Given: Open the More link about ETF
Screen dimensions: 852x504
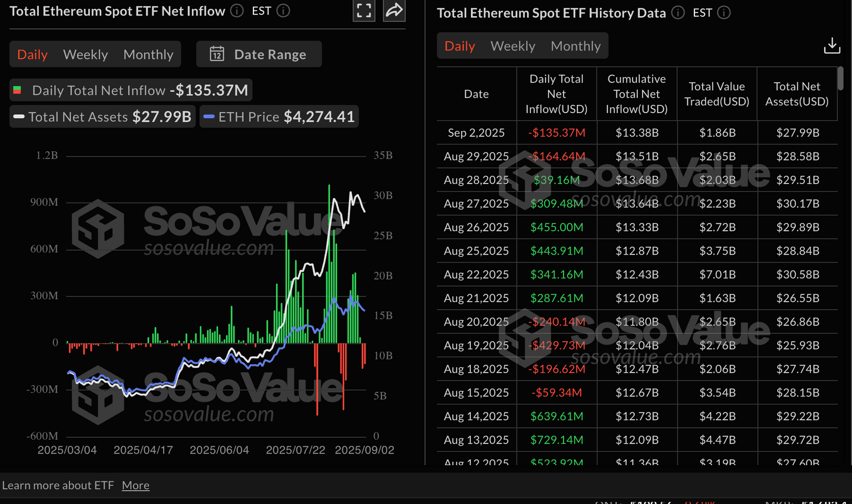Looking at the screenshot, I should 135,485.
